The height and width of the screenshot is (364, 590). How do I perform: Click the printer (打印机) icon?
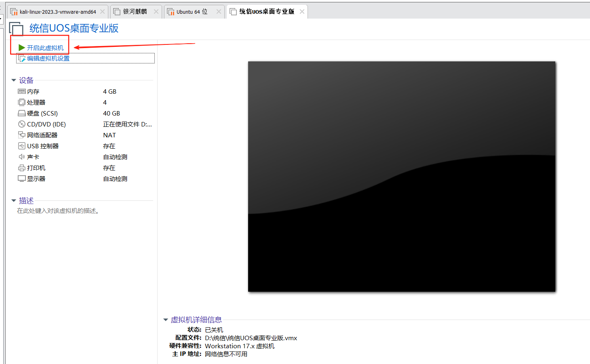pos(22,168)
